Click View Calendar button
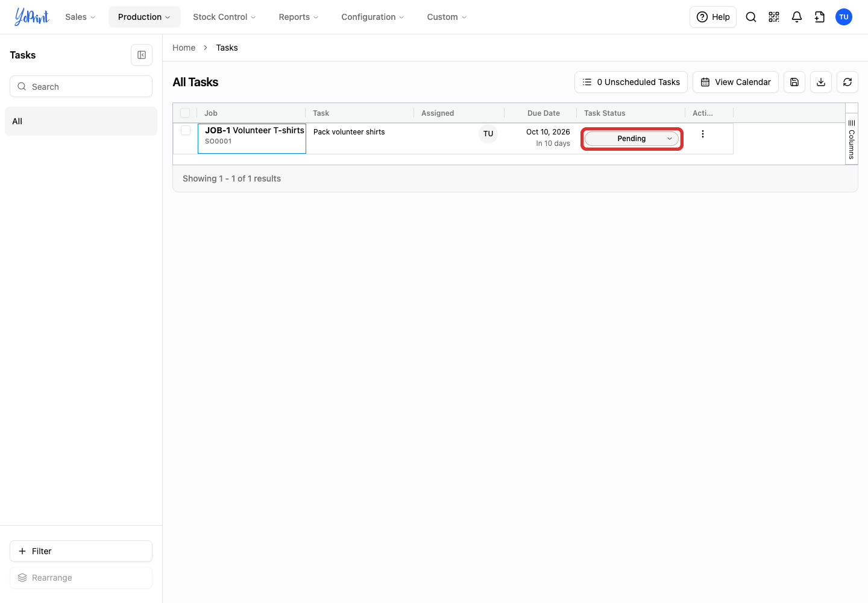Screen dimensions: 868x603 (735, 82)
